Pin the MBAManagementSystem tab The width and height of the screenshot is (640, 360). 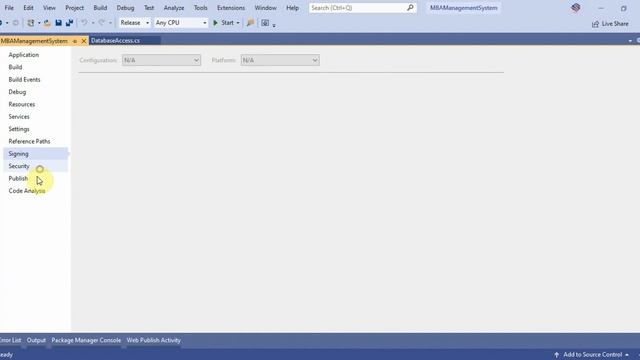coord(75,41)
